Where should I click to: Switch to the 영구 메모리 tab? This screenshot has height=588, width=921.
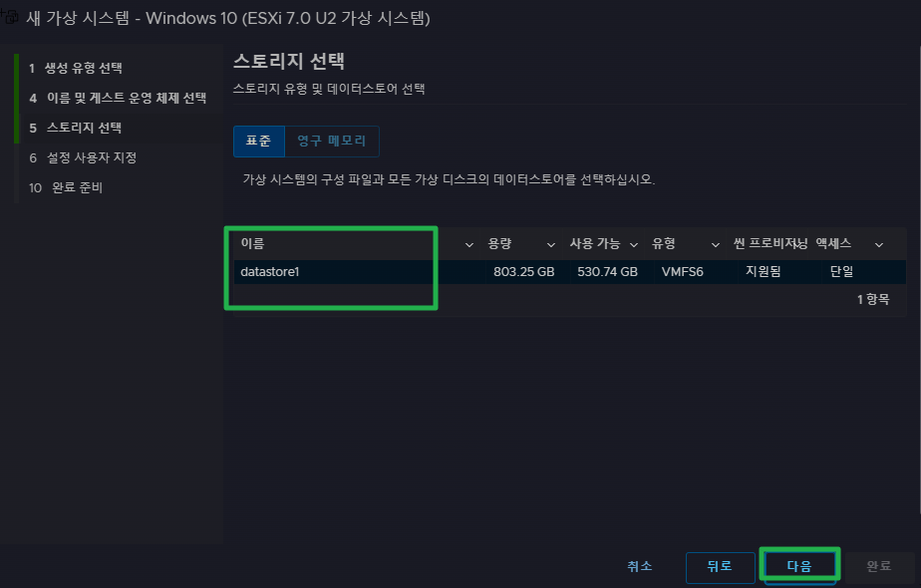(x=332, y=141)
